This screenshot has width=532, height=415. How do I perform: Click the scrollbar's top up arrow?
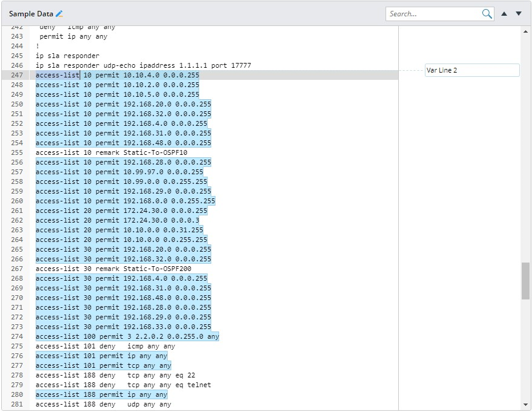[525, 30]
